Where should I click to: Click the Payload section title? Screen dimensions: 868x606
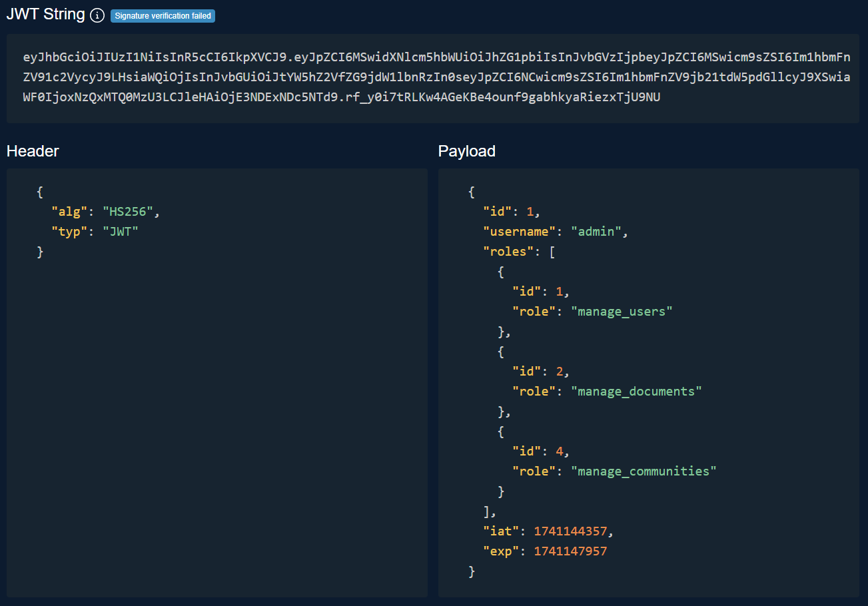pyautogui.click(x=467, y=151)
